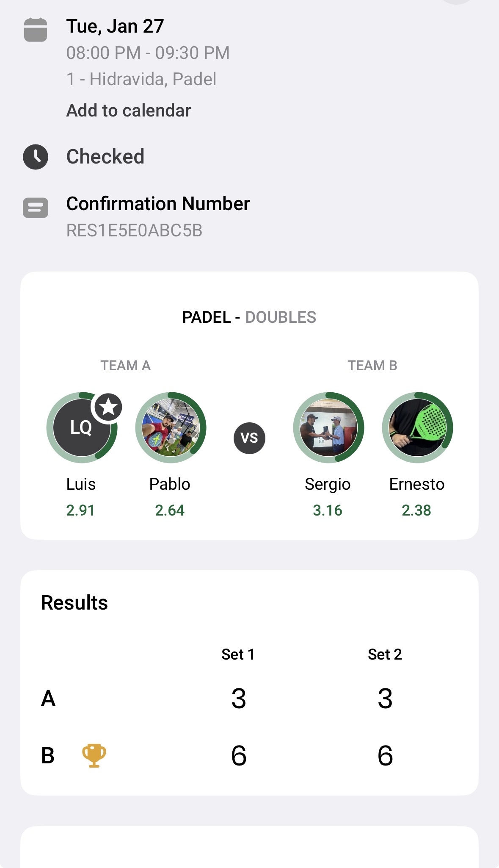Tap the clock icon next to Checked
499x868 pixels.
click(36, 157)
